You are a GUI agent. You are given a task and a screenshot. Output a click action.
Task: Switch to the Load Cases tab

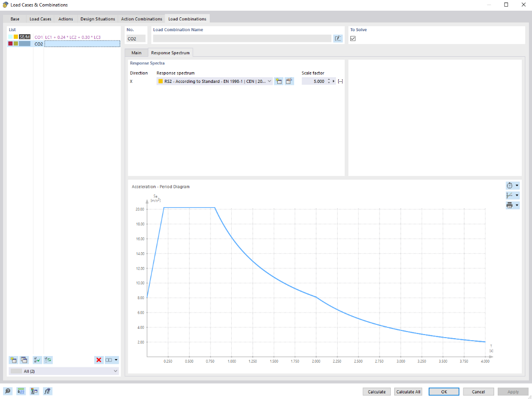click(x=40, y=19)
